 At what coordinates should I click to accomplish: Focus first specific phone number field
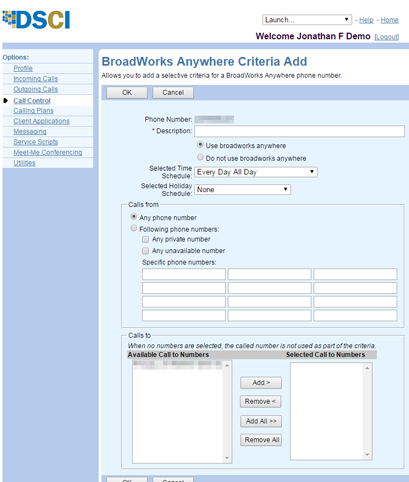[184, 274]
